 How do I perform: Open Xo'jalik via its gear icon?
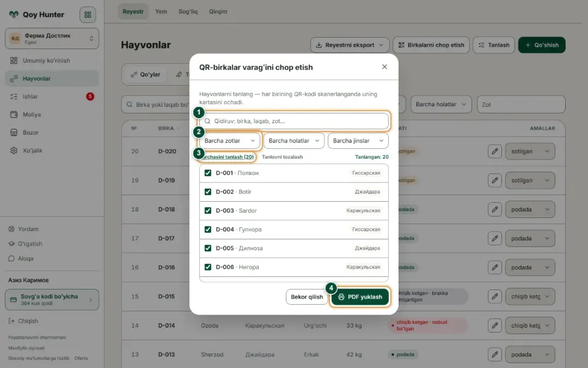click(x=14, y=150)
